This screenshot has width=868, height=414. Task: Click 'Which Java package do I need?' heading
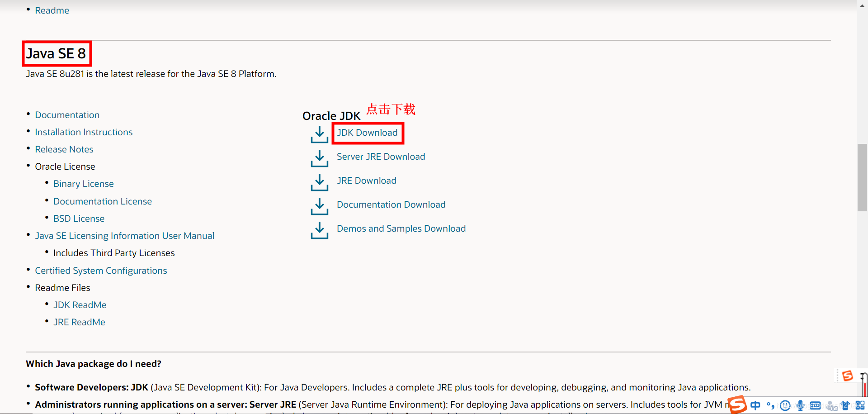[x=94, y=364]
